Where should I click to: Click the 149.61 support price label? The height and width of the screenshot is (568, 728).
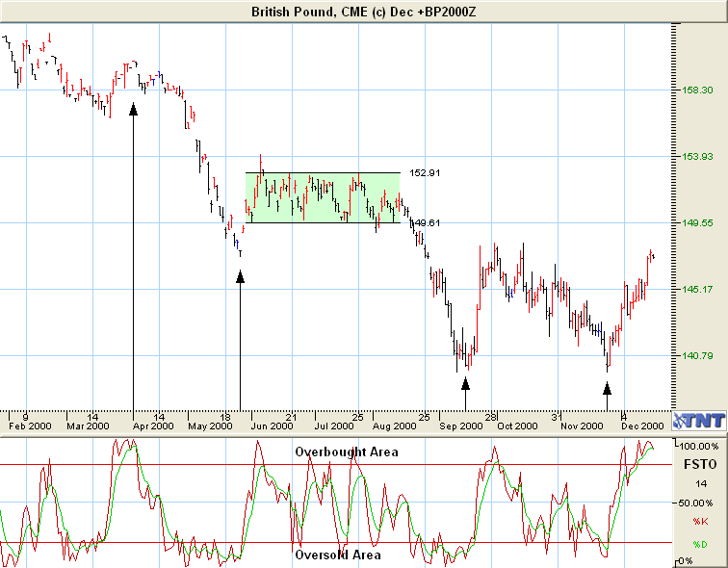coord(426,223)
